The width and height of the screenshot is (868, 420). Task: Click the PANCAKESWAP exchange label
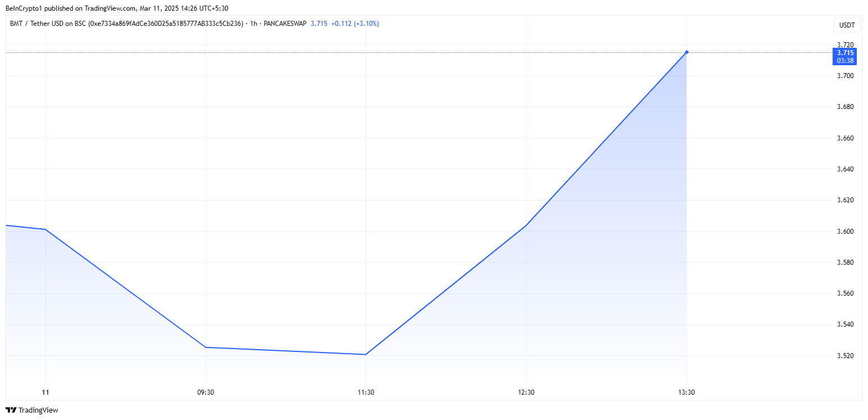[284, 24]
